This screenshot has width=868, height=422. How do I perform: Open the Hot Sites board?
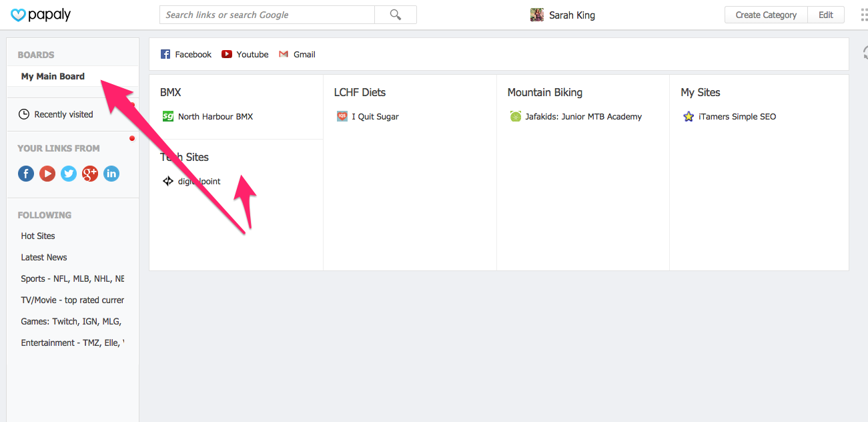(x=38, y=236)
